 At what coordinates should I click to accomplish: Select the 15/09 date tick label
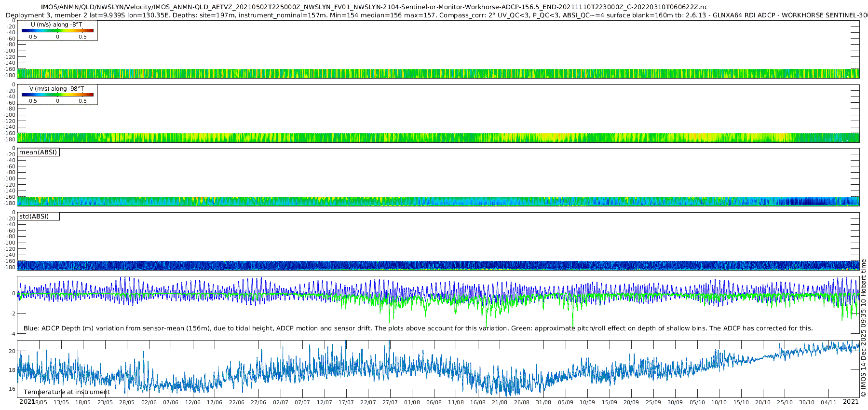point(609,402)
